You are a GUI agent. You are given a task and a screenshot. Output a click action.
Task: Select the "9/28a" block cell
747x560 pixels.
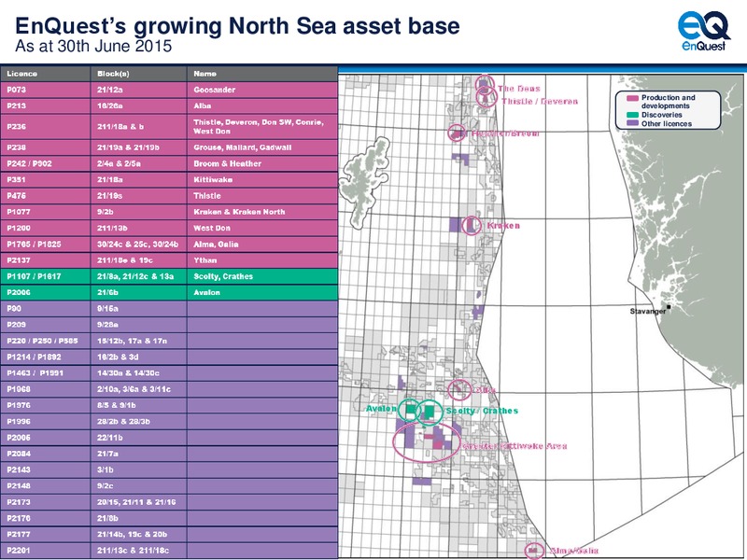click(x=138, y=325)
